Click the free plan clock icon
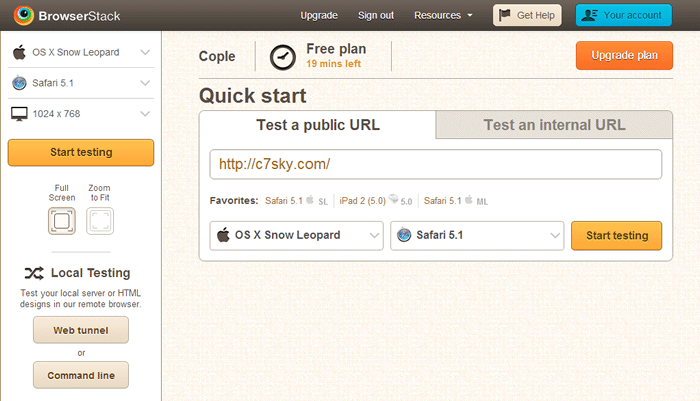700x401 pixels. [x=283, y=57]
